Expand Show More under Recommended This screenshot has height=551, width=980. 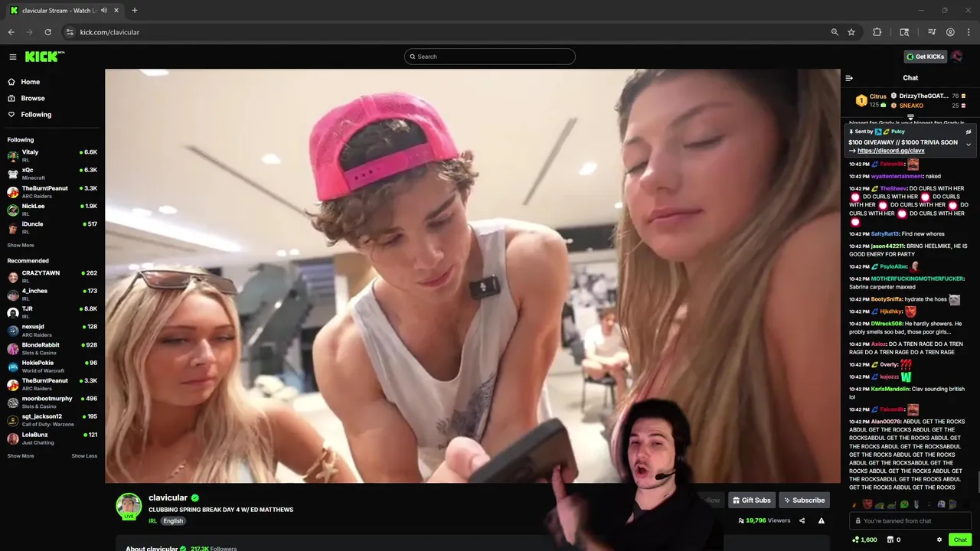coord(21,456)
